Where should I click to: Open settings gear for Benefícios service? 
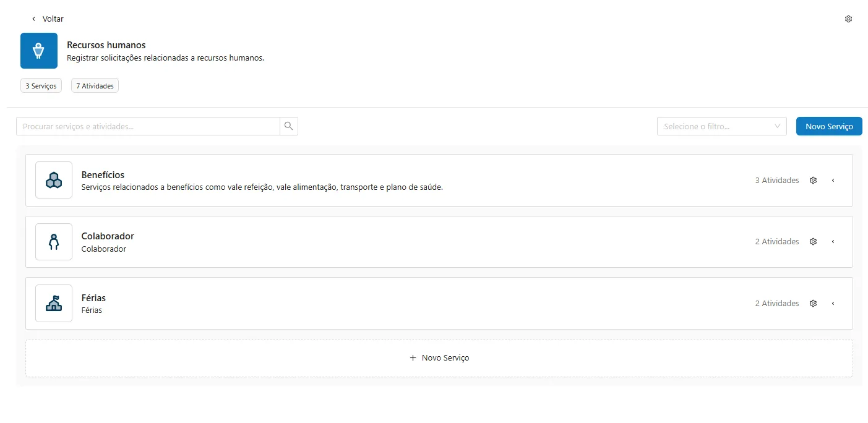point(814,181)
